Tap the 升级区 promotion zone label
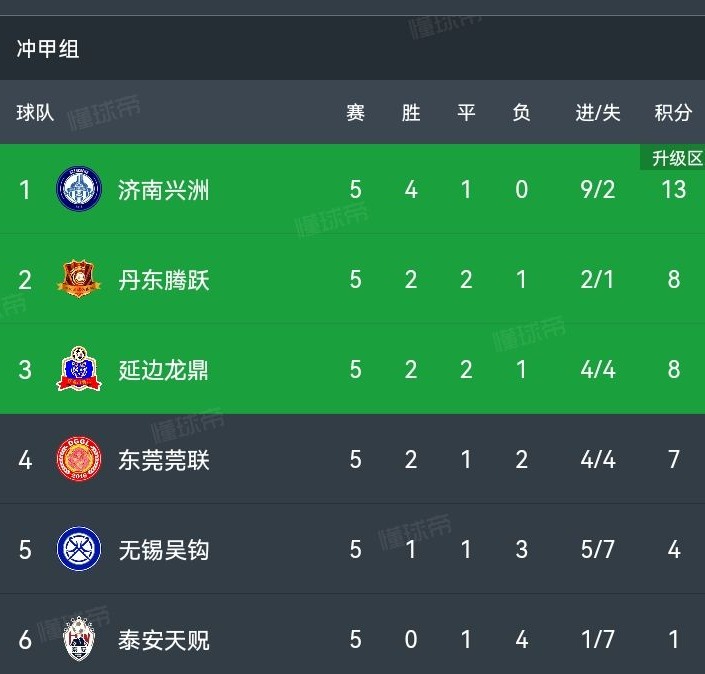The width and height of the screenshot is (705, 674). pos(673,158)
